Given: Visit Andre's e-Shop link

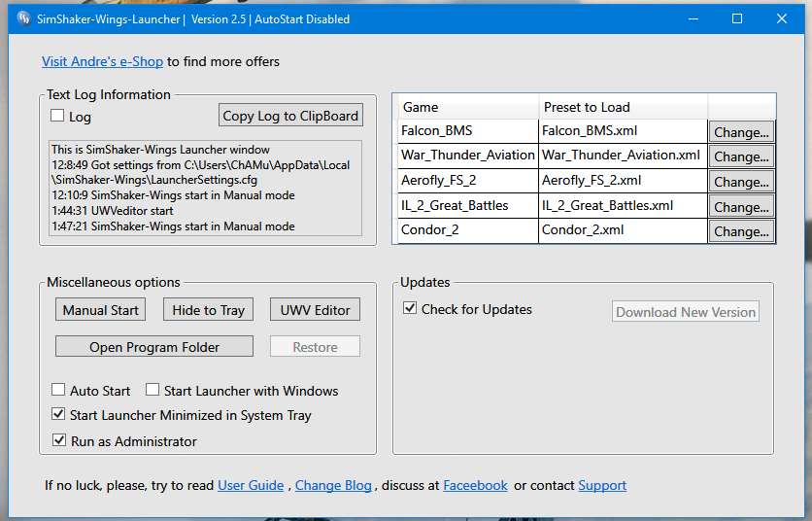Looking at the screenshot, I should (103, 61).
